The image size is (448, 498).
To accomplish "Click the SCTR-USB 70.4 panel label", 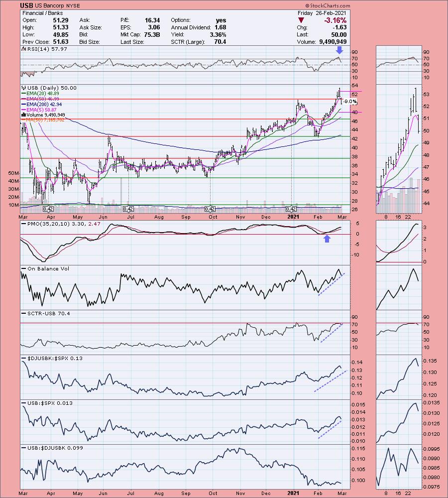I will click(49, 313).
